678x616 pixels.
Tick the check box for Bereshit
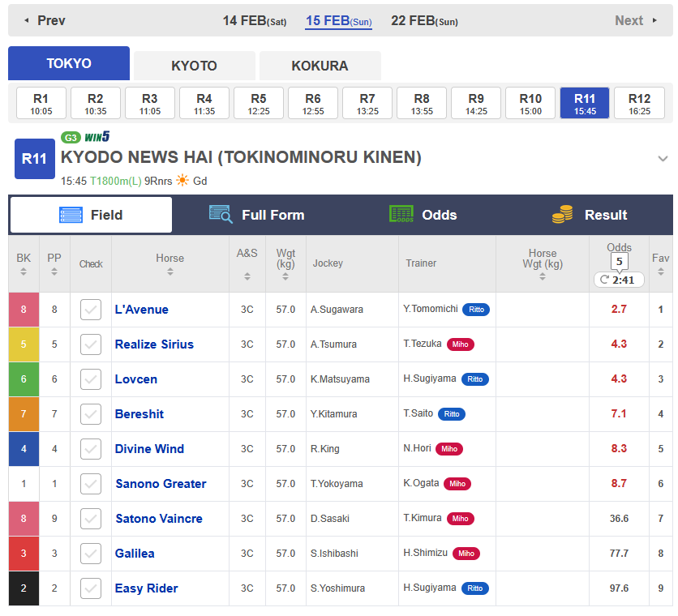tap(91, 414)
